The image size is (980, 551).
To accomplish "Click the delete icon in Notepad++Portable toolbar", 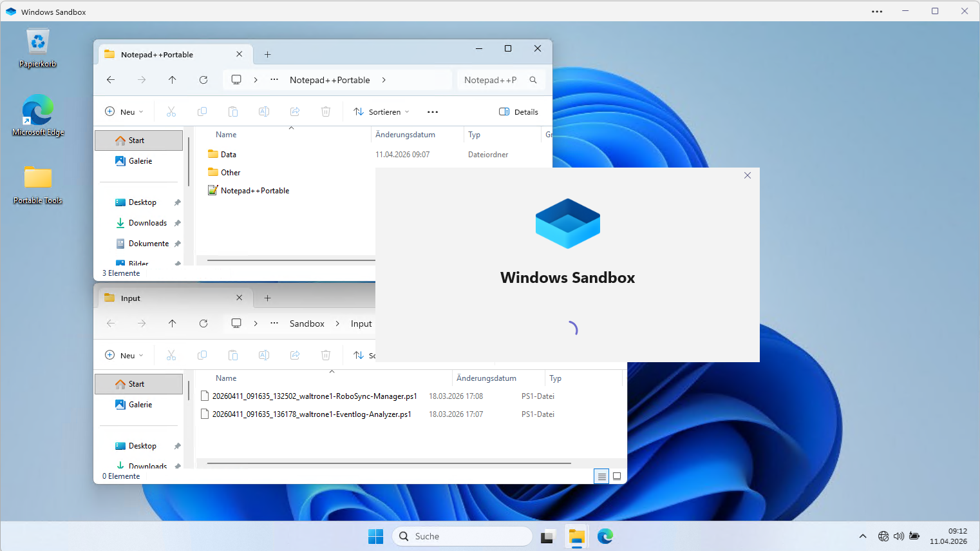I will tap(326, 112).
